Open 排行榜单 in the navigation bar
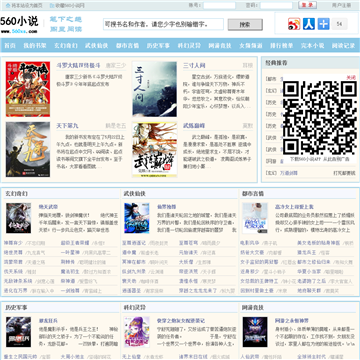Viewport: 360px width, 360px height. point(282,46)
